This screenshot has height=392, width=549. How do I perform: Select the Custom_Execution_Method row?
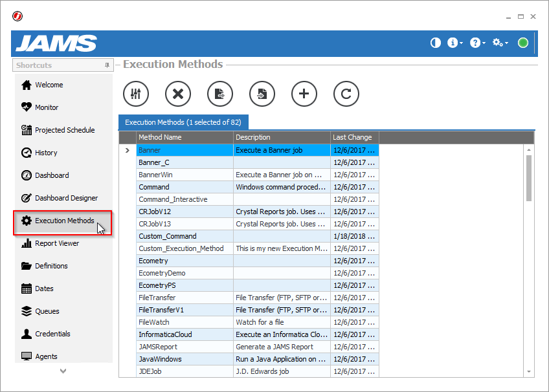click(258, 248)
